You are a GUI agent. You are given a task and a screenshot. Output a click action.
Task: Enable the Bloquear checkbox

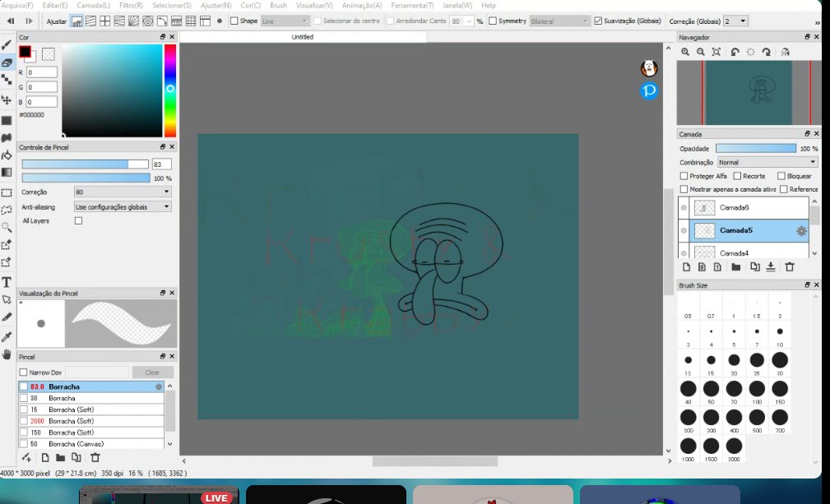point(781,176)
